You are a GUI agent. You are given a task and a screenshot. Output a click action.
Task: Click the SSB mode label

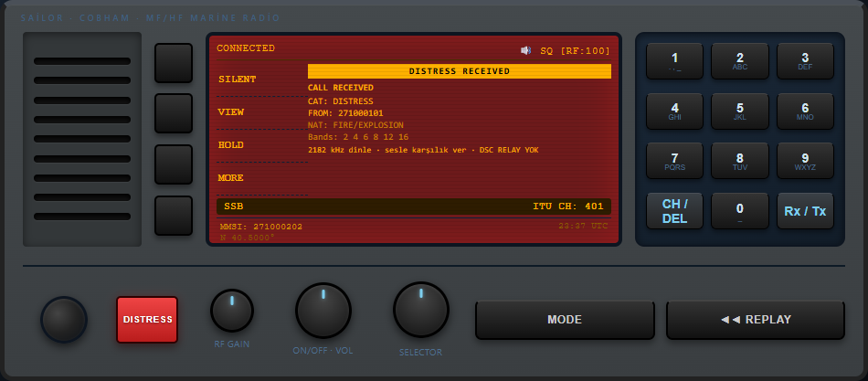tap(234, 206)
